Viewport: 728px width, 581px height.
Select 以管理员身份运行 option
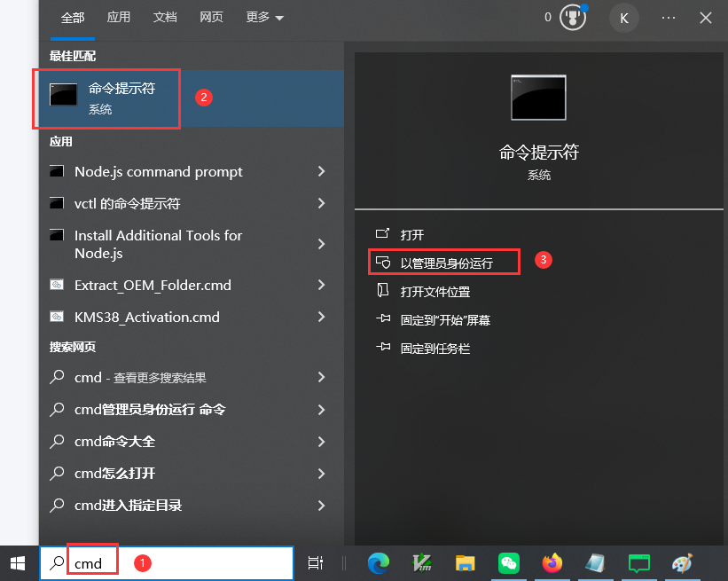[443, 260]
